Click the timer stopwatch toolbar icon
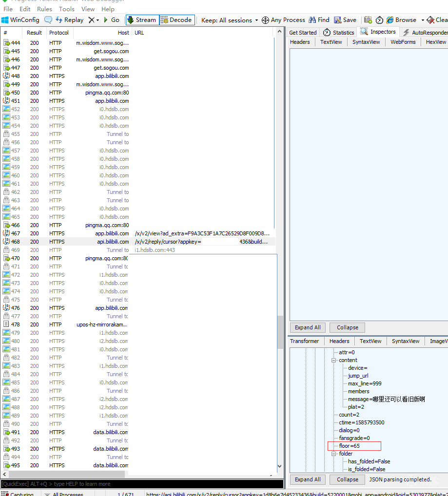Screen dimensions: 448x496 379,20
